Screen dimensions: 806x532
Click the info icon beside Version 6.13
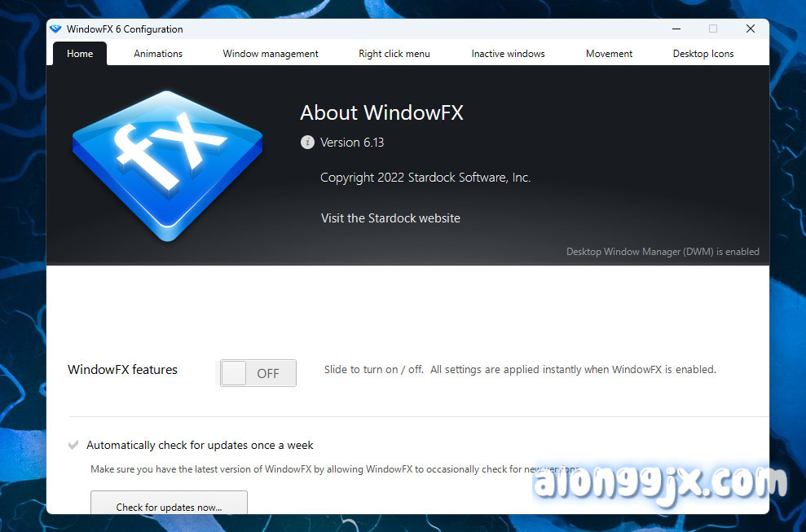[x=307, y=143]
